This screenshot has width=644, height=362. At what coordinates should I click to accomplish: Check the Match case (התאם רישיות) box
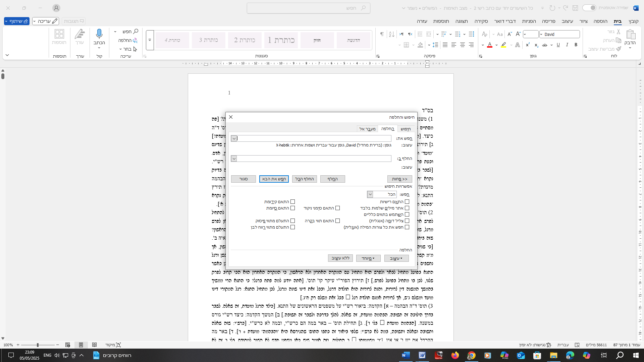tap(407, 202)
